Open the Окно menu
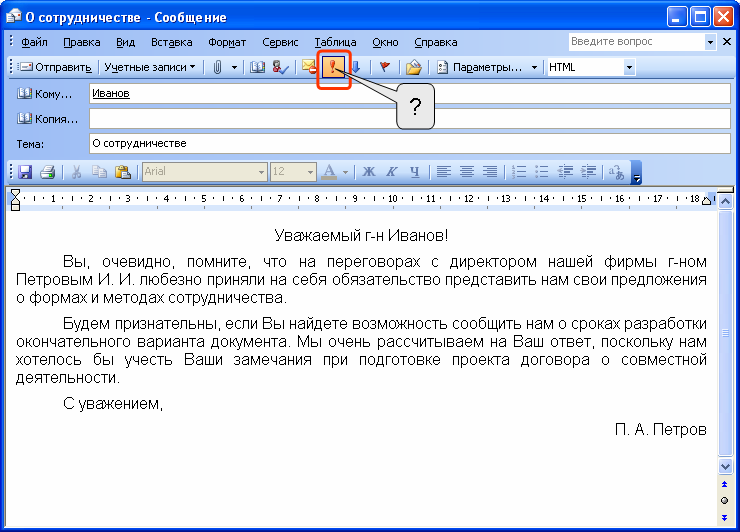Screen dimensions: 740x532 pos(385,42)
